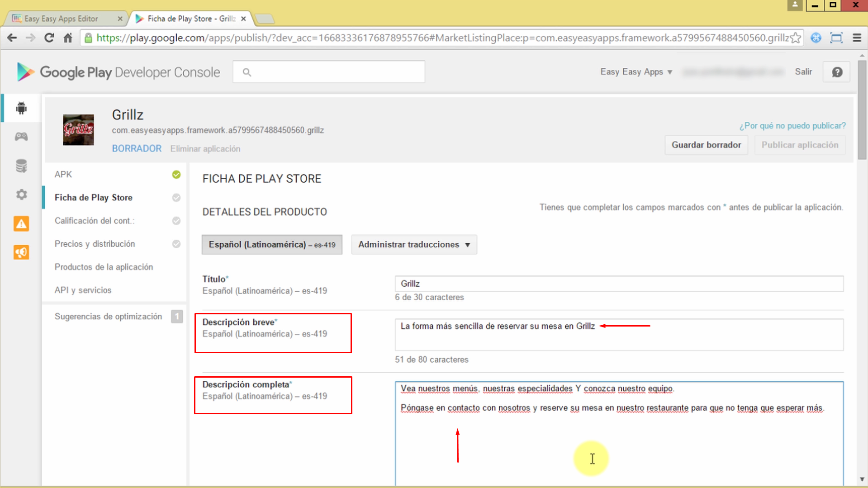Open announcements via the megaphone icon

click(21, 252)
